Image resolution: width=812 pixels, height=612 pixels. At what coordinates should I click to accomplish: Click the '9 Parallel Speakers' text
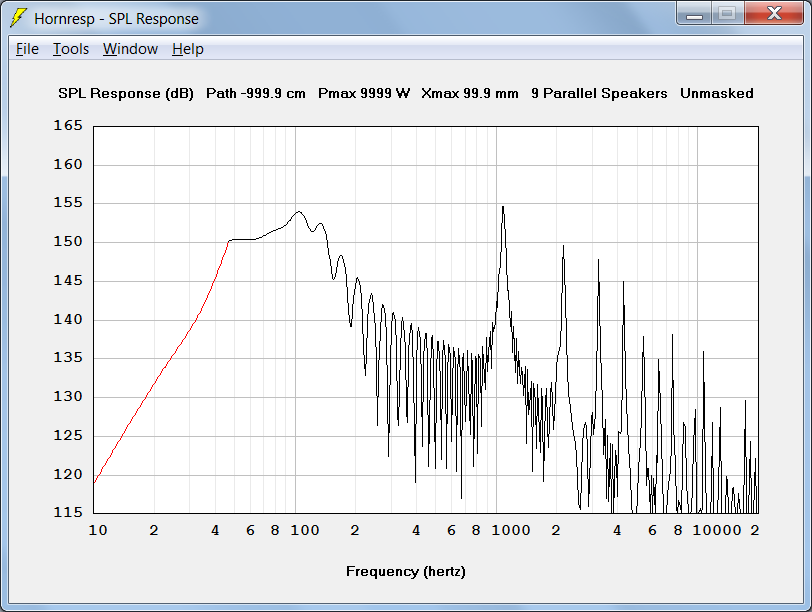[599, 93]
